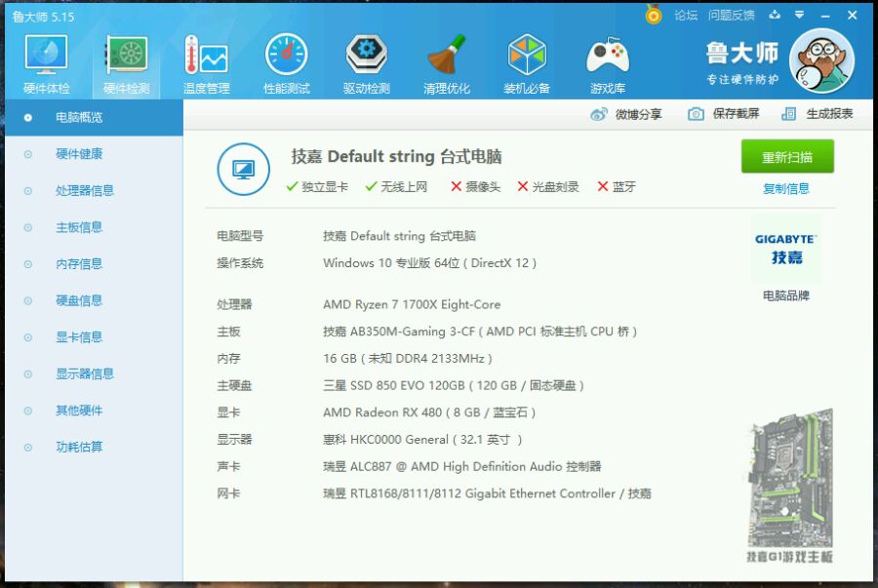Click the 瑞昱 ALC887 sound card value
The width and height of the screenshot is (878, 588).
462,466
